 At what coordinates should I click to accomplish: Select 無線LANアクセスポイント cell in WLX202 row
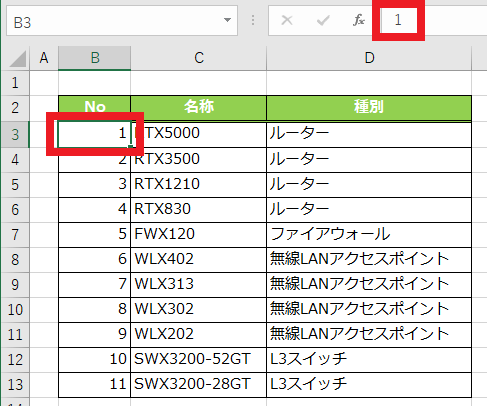click(369, 335)
